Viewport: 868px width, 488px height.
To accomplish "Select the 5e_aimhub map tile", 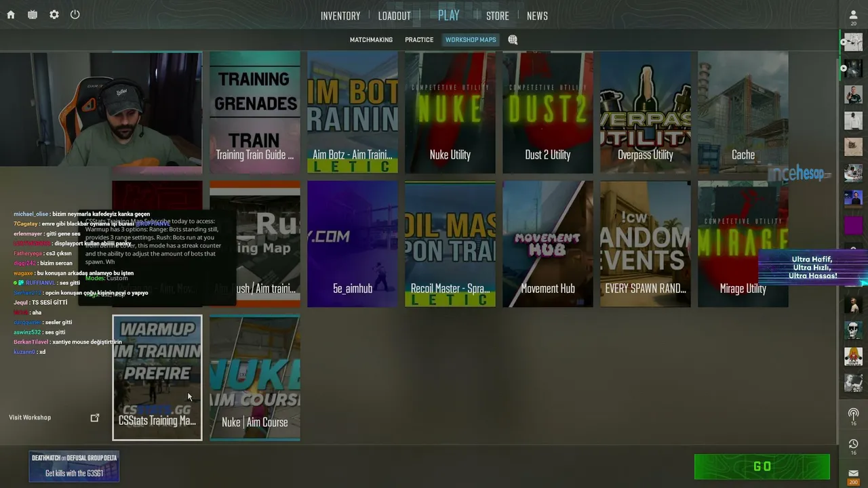I will pyautogui.click(x=353, y=244).
